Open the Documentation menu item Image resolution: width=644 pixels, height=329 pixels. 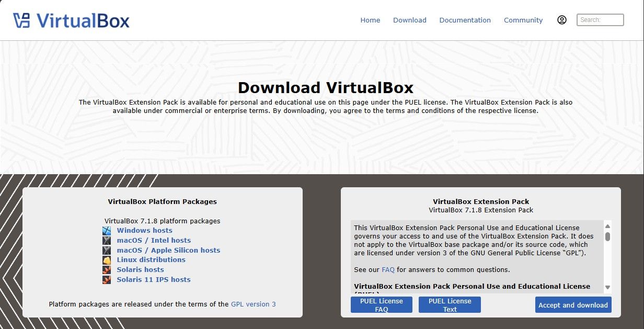[465, 20]
